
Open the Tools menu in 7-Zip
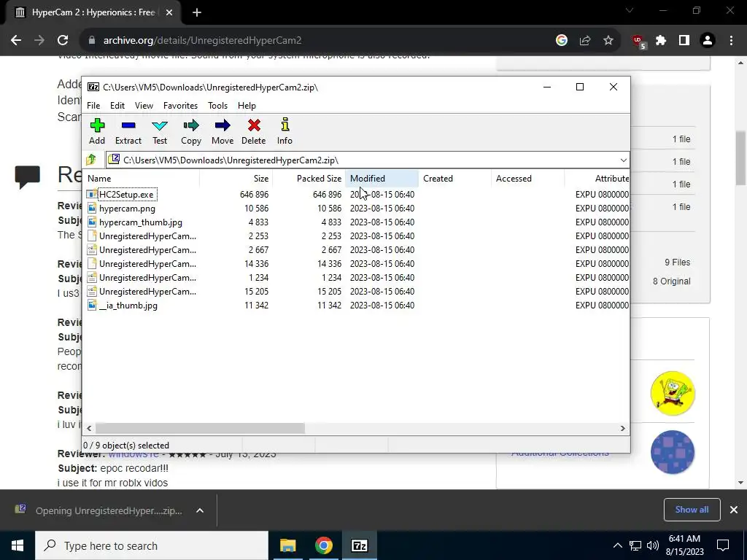tap(217, 106)
